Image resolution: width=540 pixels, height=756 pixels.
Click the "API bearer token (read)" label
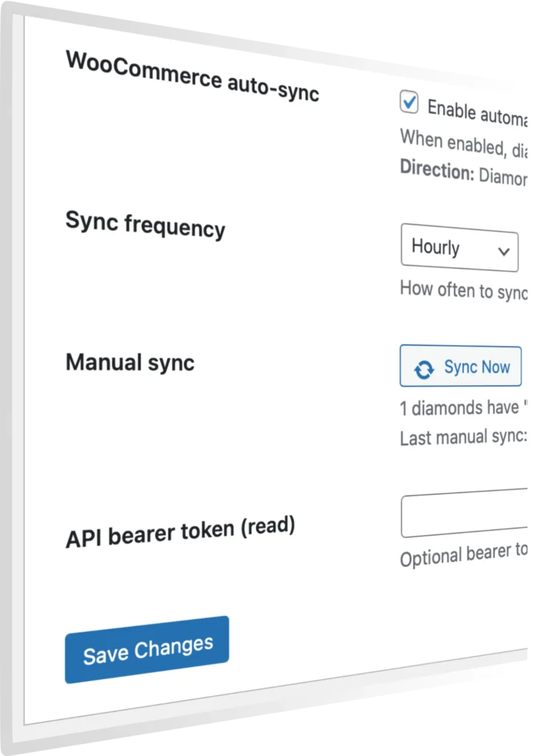click(x=180, y=532)
